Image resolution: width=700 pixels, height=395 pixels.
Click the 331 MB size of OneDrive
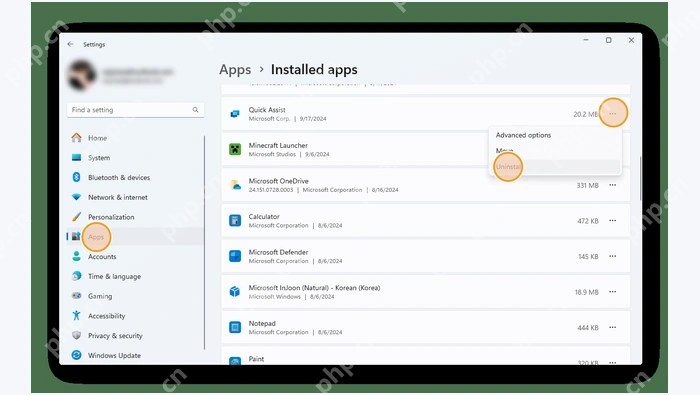point(587,185)
